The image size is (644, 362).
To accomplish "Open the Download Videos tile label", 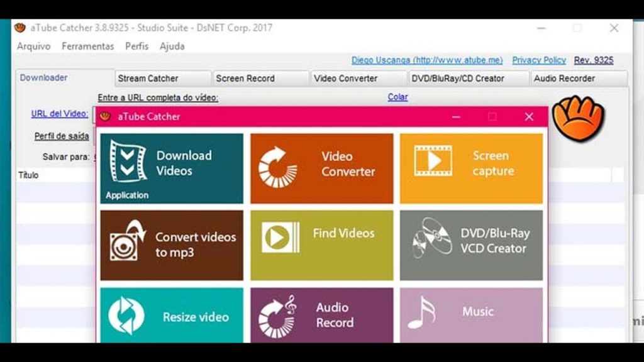I will point(184,163).
